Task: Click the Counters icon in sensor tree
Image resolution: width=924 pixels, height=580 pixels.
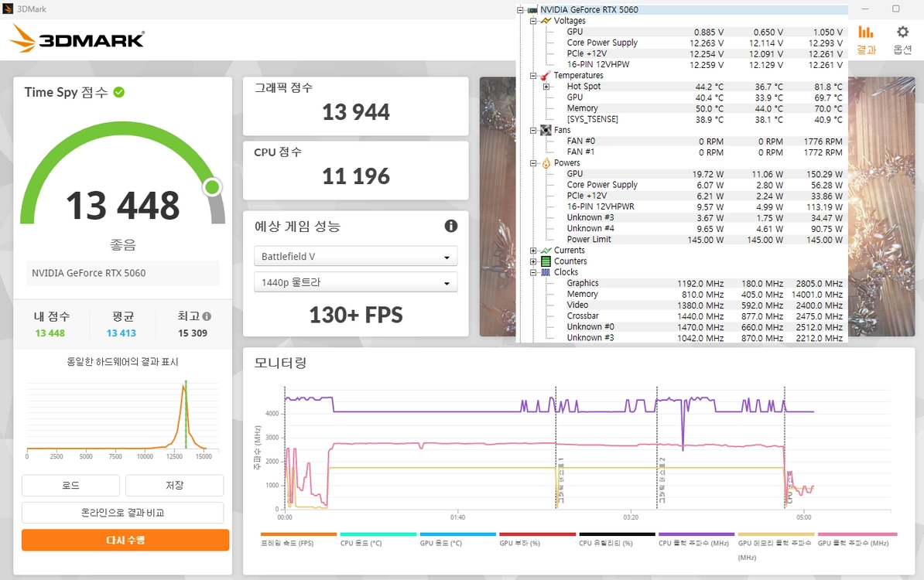Action: pos(546,261)
